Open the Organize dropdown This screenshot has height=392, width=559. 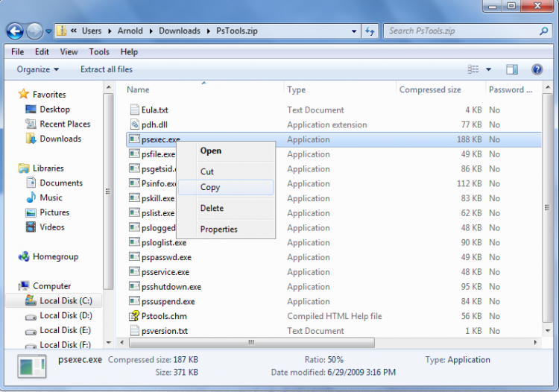[38, 69]
